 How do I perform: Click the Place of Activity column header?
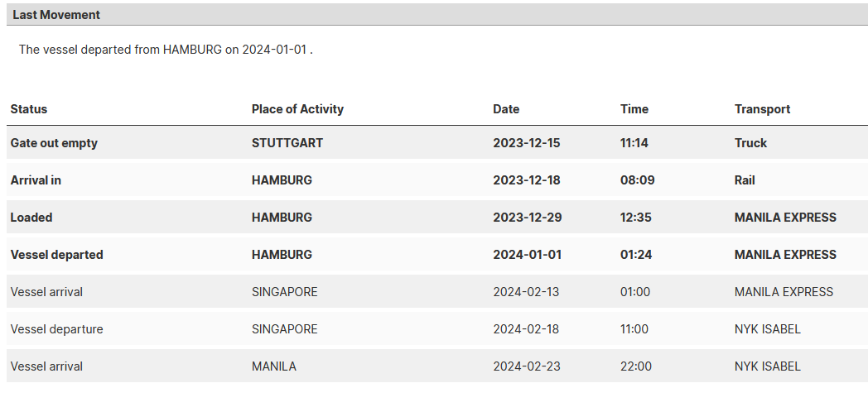click(297, 109)
